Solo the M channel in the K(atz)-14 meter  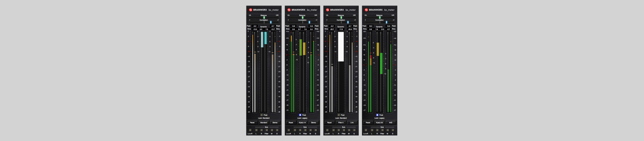310,130
